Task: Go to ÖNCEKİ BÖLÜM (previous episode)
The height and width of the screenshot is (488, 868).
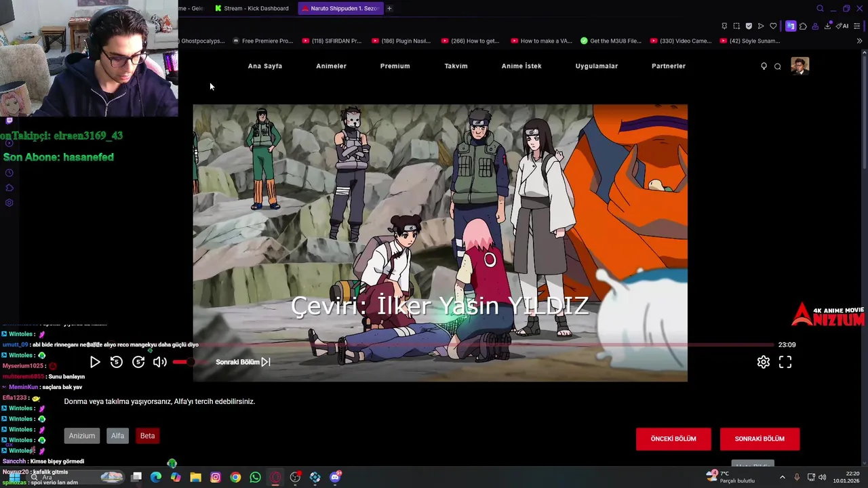Action: pos(673,439)
